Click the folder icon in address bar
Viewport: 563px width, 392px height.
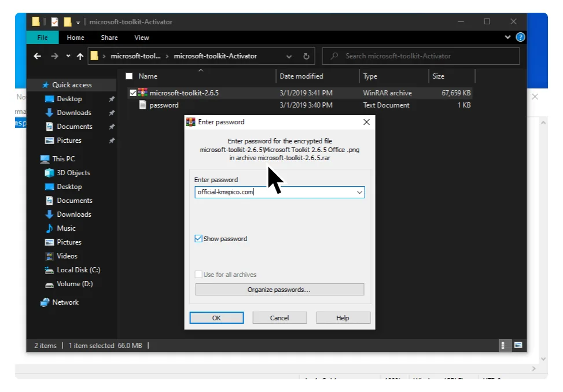94,56
